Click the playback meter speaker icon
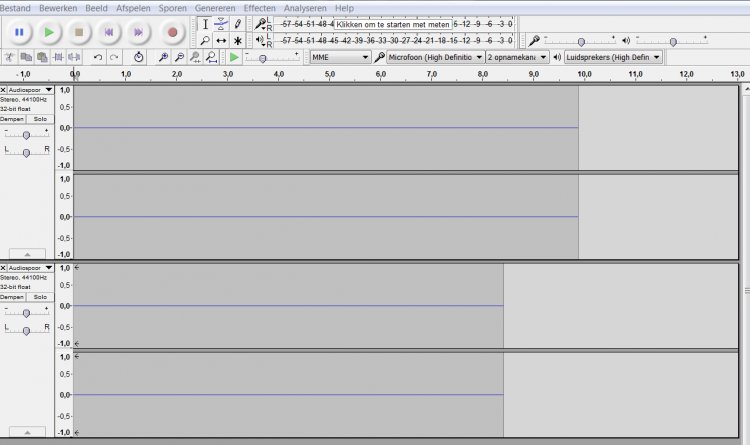Image resolution: width=750 pixels, height=445 pixels. pyautogui.click(x=260, y=40)
